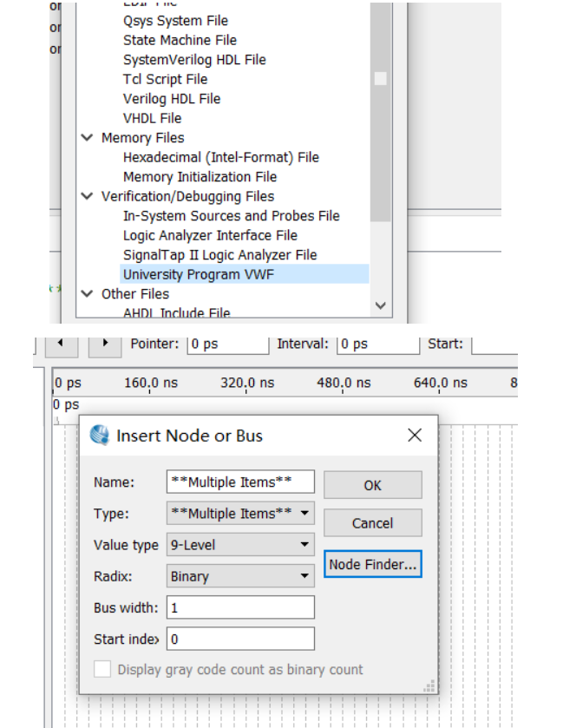Click 480.0 ns mark on time ruler
Viewport: 576px width, 728px height.
pos(344,383)
